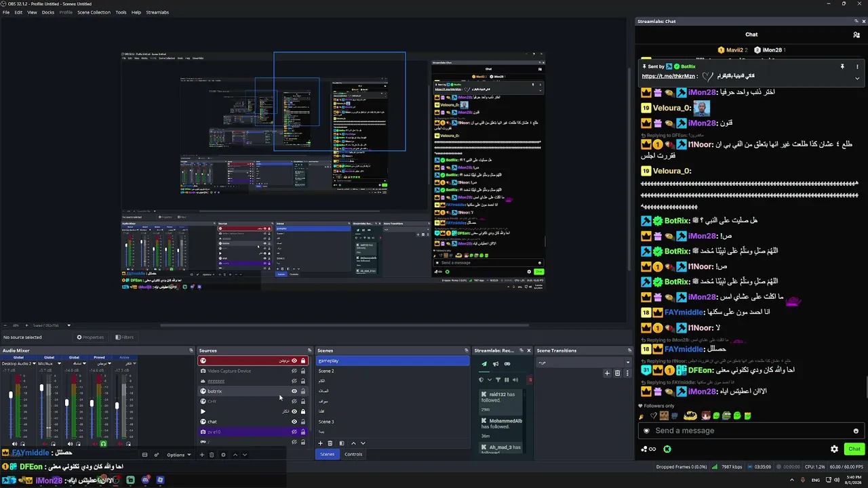The image size is (868, 488).
Task: Click the green Chat send button
Action: tap(854, 449)
